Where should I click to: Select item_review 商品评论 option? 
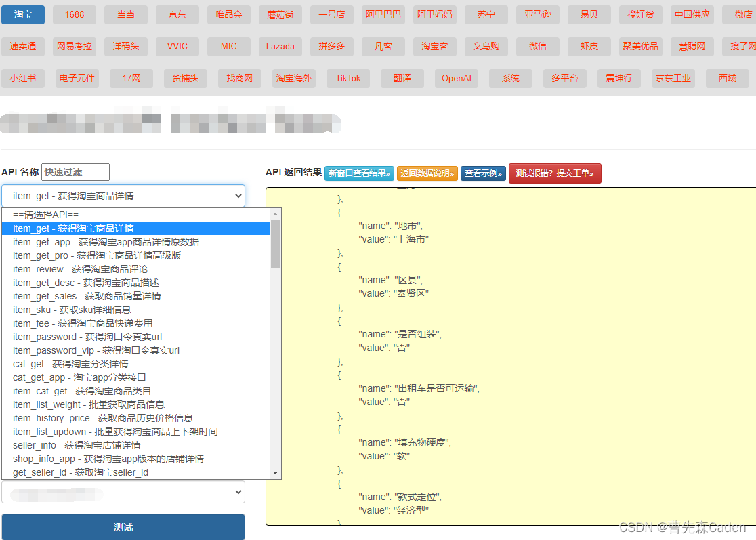pyautogui.click(x=136, y=269)
